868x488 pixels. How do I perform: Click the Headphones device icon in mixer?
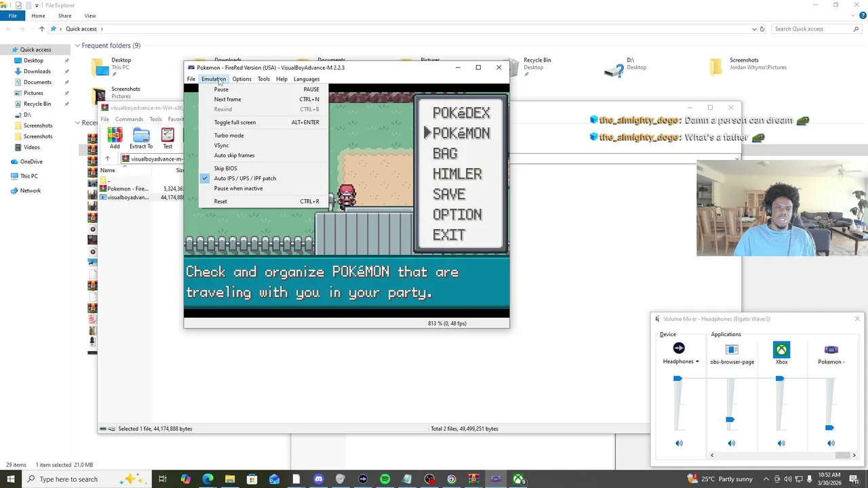pyautogui.click(x=679, y=348)
